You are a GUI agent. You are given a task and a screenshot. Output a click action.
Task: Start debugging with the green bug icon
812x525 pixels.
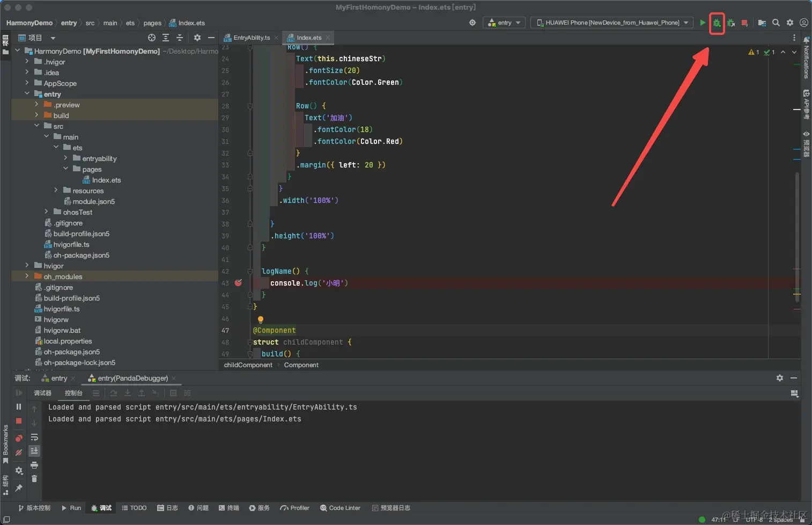click(717, 23)
